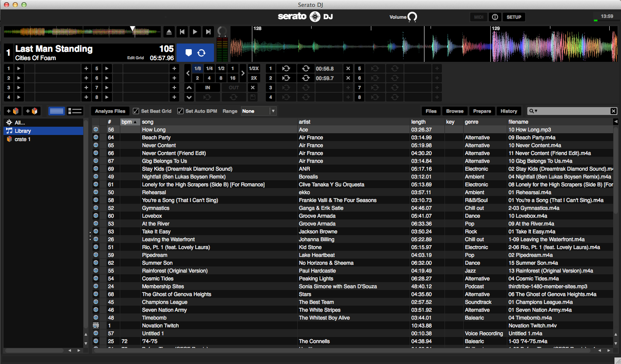Switch to simple list library view
Viewport: 621px width, 364px height.
click(x=57, y=111)
